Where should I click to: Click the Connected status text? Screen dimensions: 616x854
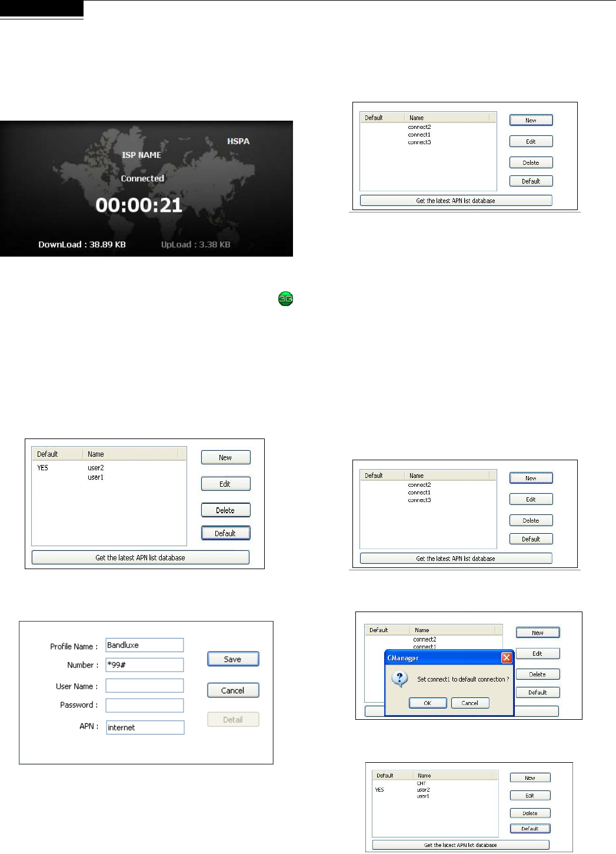click(x=142, y=178)
